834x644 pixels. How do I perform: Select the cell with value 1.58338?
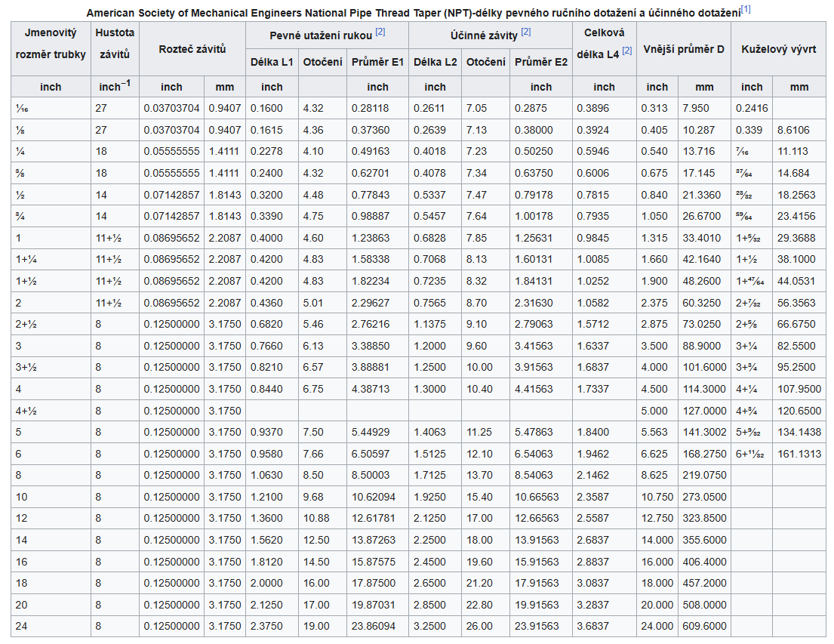click(x=377, y=259)
